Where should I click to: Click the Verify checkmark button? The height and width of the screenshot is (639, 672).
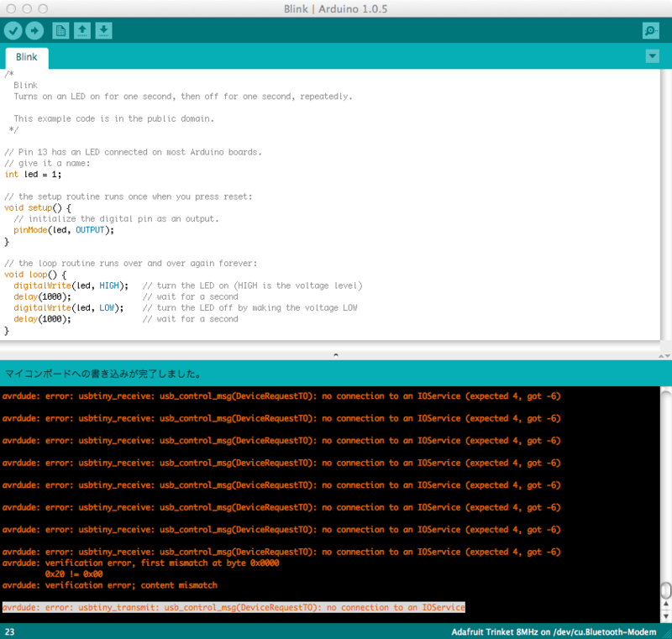pos(13,31)
